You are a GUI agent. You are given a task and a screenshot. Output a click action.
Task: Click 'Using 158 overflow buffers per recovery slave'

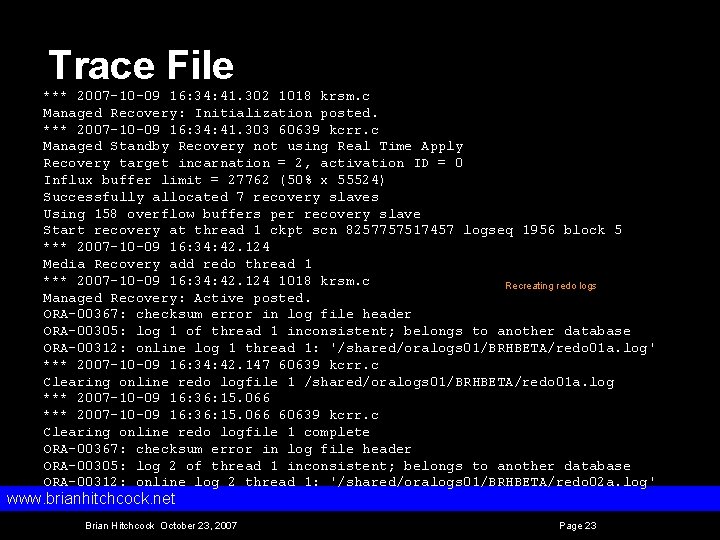coord(232,214)
